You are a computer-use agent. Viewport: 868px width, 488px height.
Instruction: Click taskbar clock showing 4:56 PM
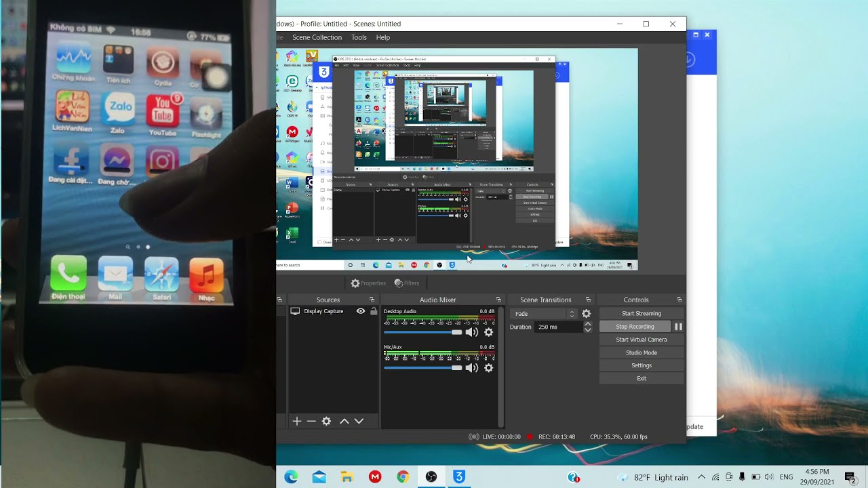816,477
